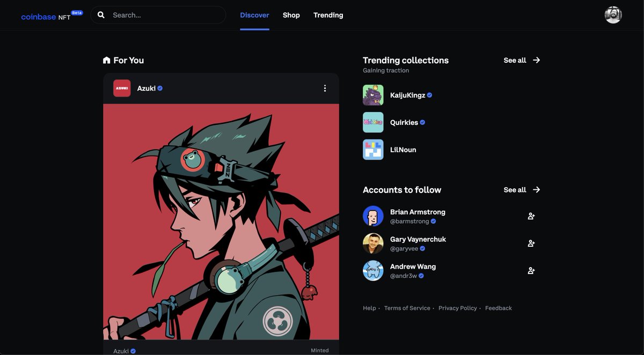Click the For You home icon
The image size is (644, 355).
106,60
